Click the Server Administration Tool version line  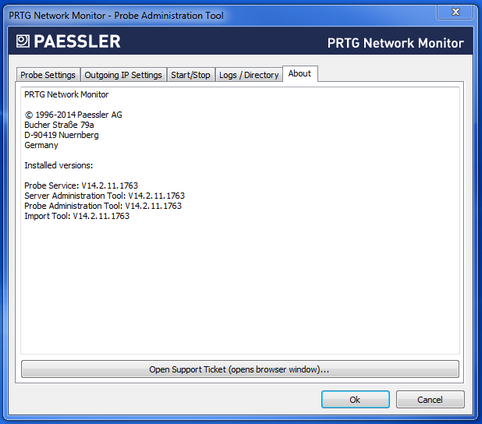pos(104,196)
